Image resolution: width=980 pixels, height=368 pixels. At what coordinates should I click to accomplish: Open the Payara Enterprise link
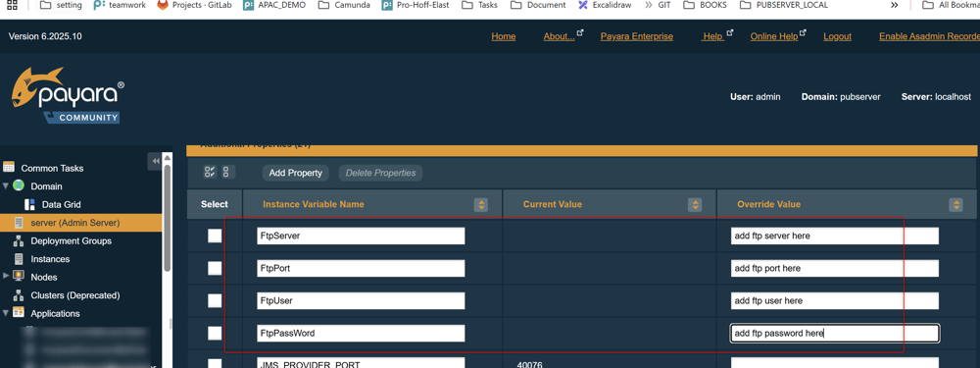pyautogui.click(x=636, y=36)
